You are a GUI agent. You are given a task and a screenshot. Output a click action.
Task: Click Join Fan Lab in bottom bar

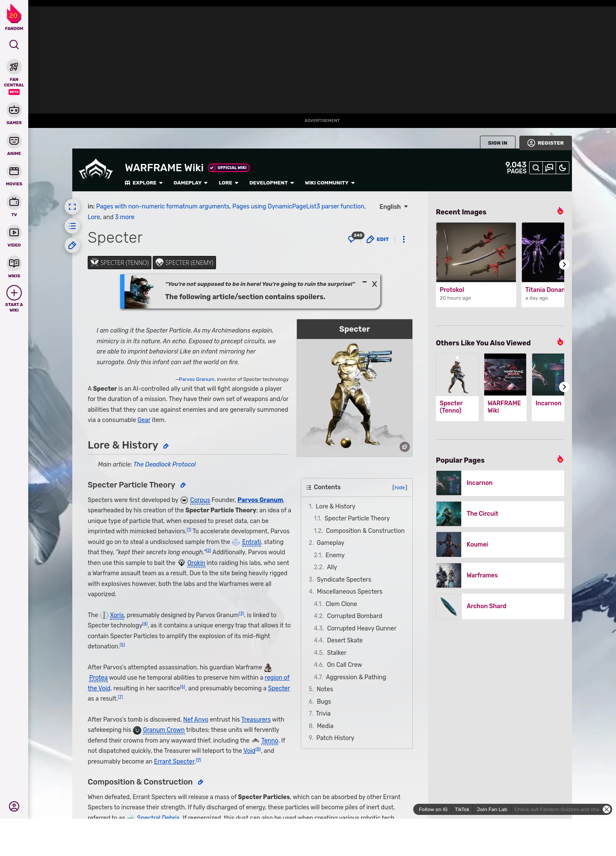click(x=492, y=809)
